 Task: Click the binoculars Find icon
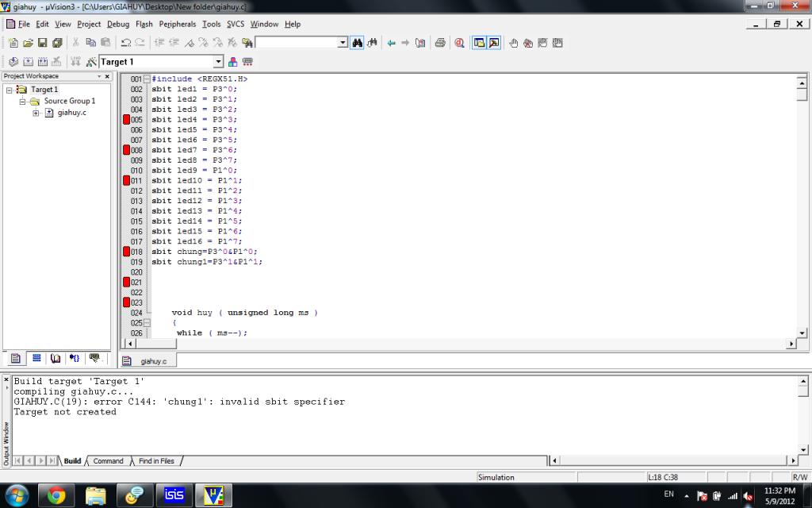pos(358,43)
